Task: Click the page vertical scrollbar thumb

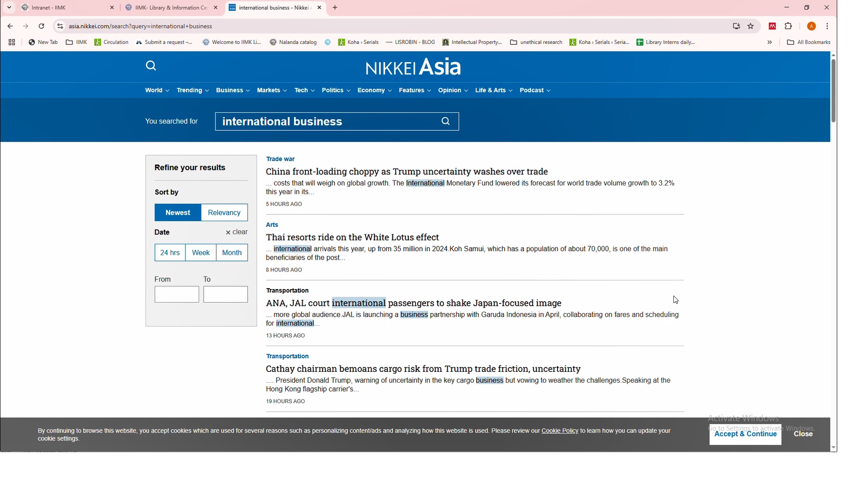Action: pos(833,90)
